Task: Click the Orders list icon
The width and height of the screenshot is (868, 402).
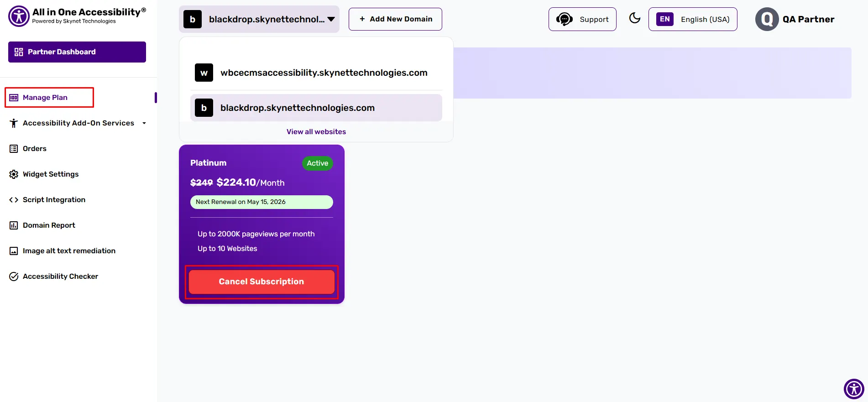Action: [14, 149]
